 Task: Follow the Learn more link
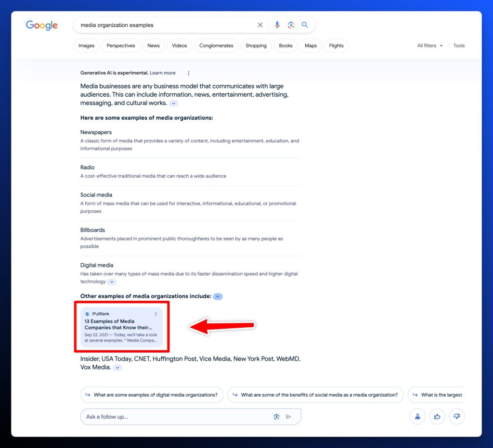click(163, 73)
